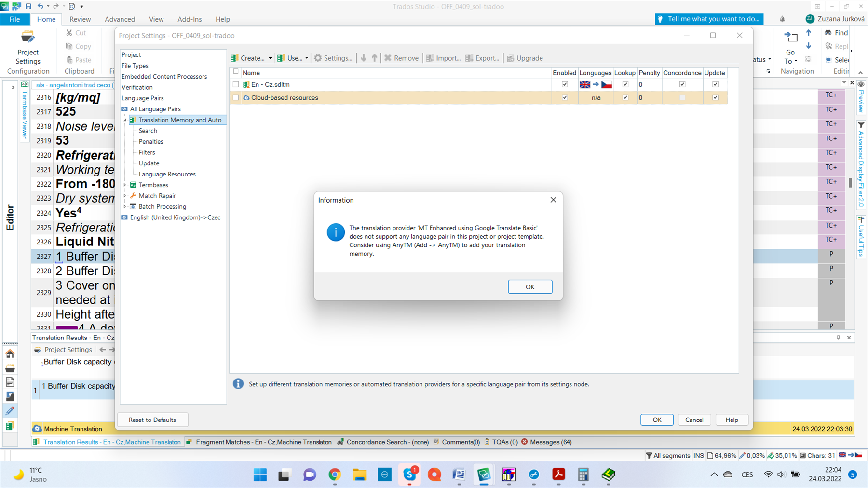Open the Use dropdown arrow

click(x=306, y=58)
